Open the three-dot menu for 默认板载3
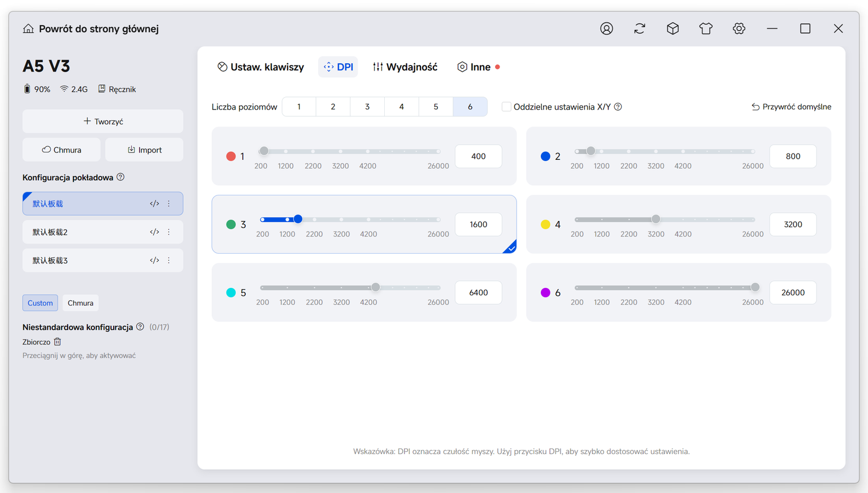868x493 pixels. pos(169,260)
